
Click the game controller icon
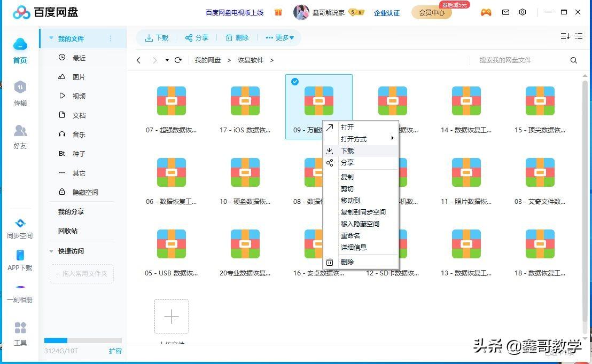tap(486, 12)
